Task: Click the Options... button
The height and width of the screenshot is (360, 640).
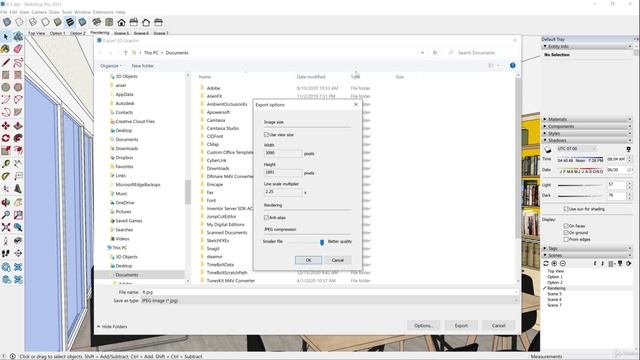Action: (423, 326)
